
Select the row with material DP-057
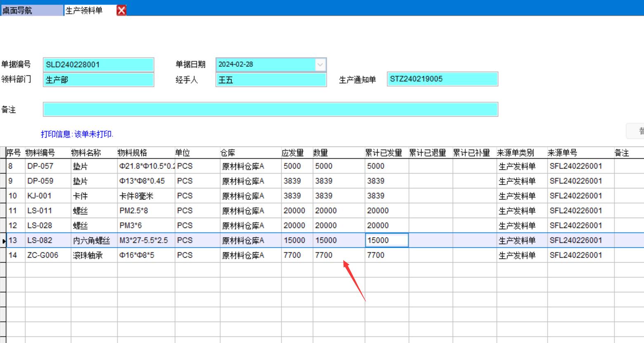40,166
